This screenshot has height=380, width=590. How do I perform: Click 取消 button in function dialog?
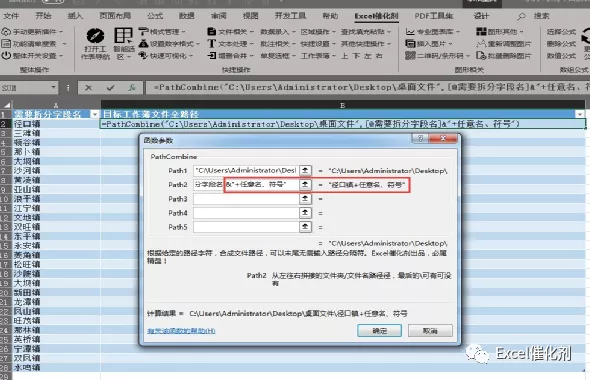point(430,331)
